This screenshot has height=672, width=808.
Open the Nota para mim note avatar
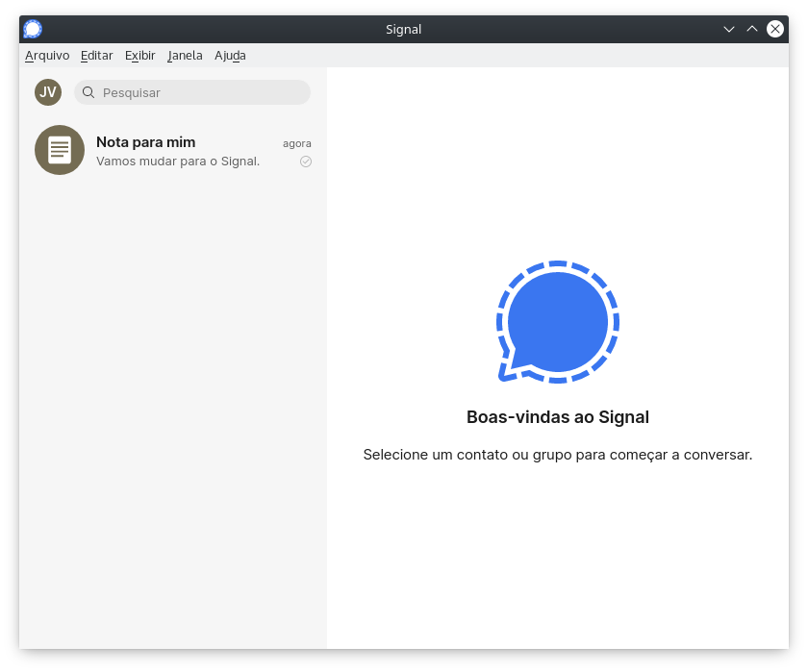(60, 150)
